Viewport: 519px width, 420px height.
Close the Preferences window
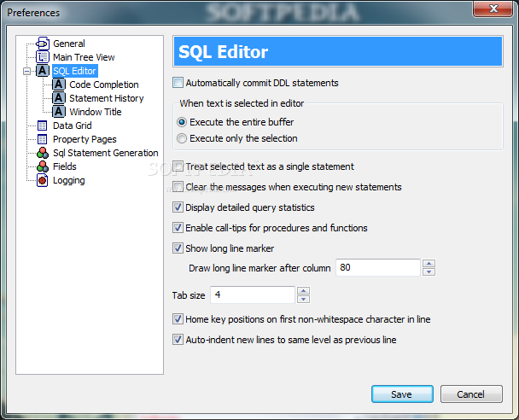(x=493, y=9)
